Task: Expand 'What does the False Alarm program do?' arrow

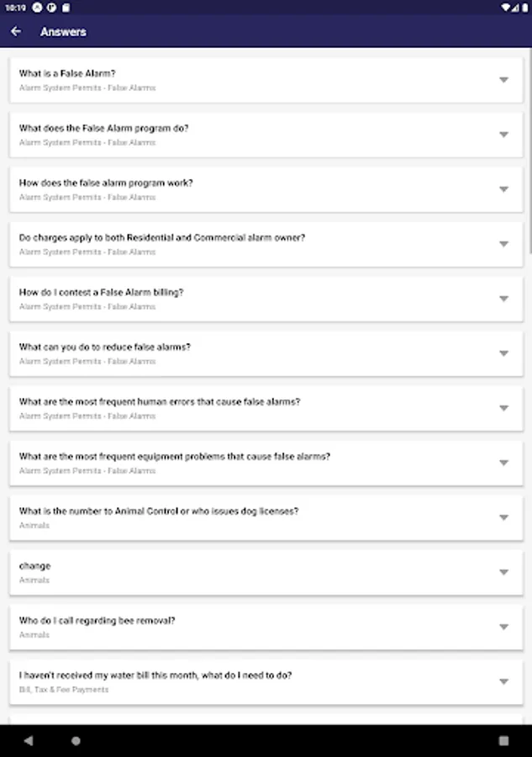Action: point(503,135)
